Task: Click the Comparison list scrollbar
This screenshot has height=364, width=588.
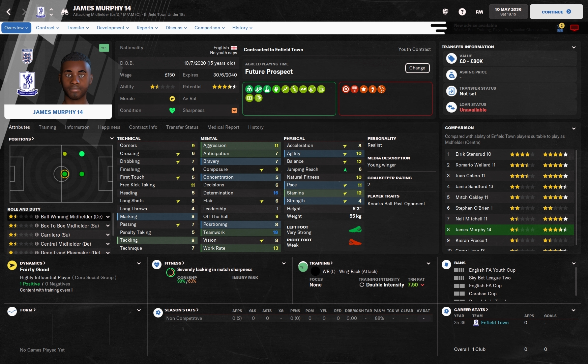Action: [576, 197]
